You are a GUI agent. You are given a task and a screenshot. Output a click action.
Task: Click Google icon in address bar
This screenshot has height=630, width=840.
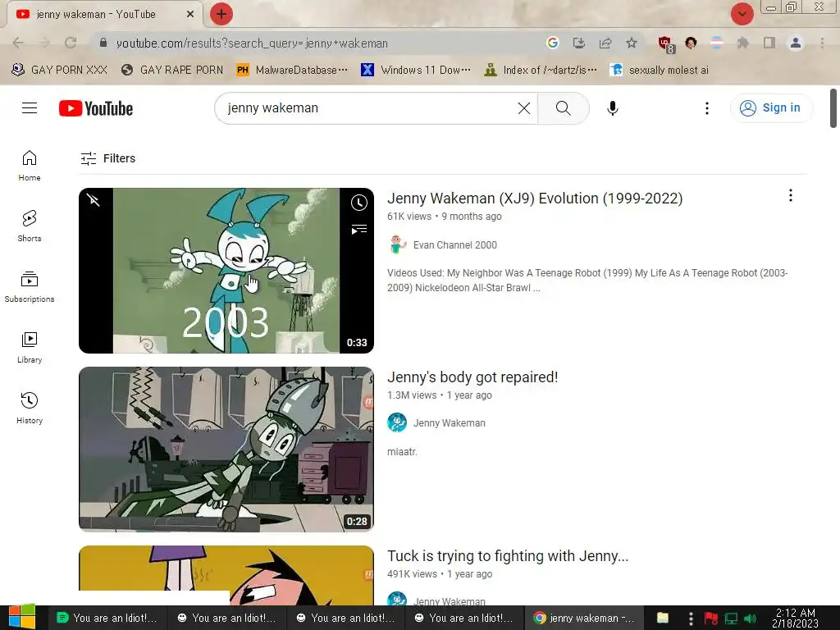(x=552, y=43)
